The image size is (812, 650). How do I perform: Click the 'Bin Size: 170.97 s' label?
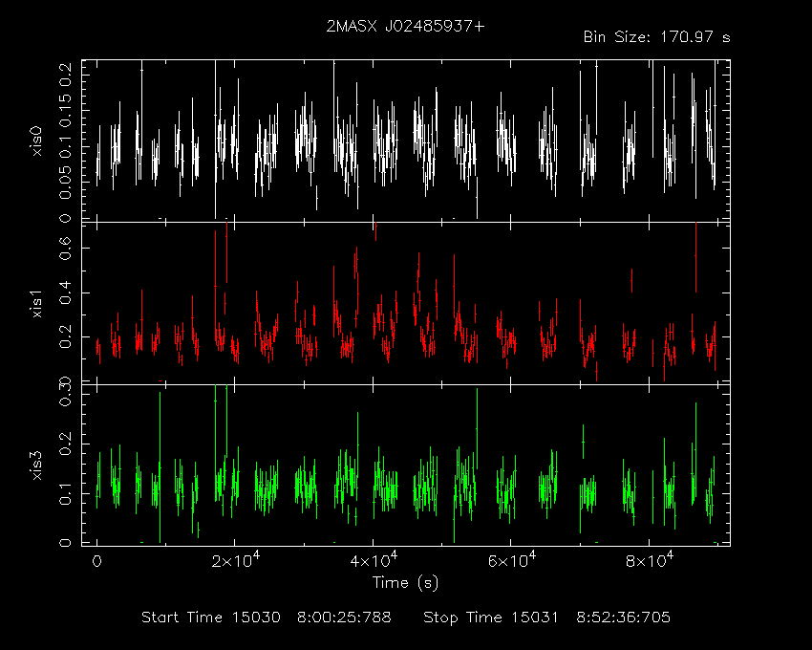[656, 37]
